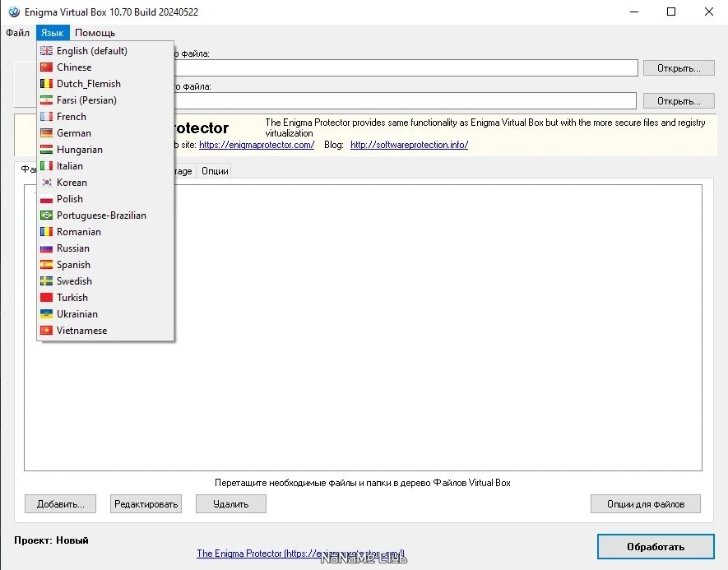Choose Swedish language entry
The image size is (728, 570).
(105, 280)
